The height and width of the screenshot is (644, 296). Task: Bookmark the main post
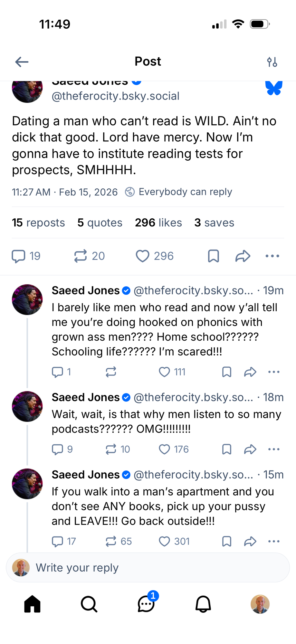[x=214, y=256]
